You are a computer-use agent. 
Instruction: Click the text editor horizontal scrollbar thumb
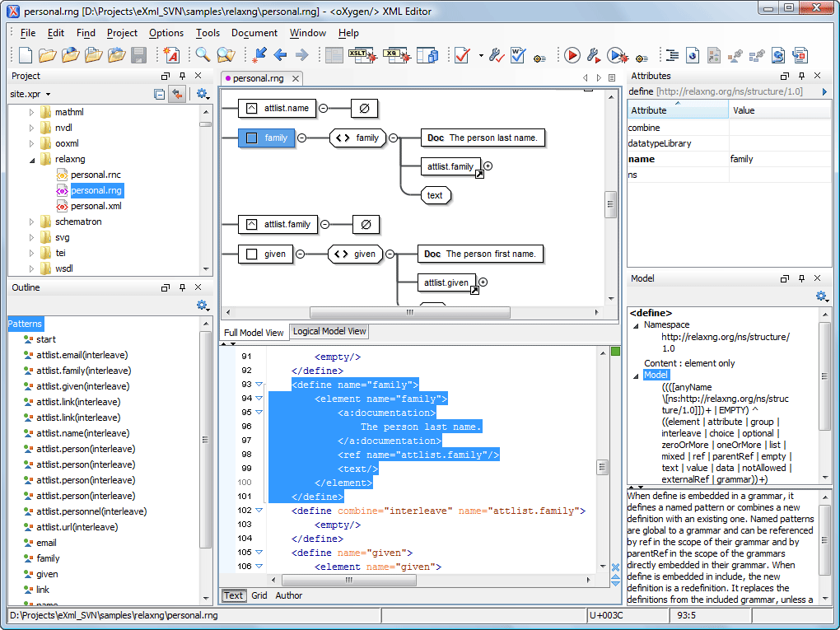tap(348, 580)
